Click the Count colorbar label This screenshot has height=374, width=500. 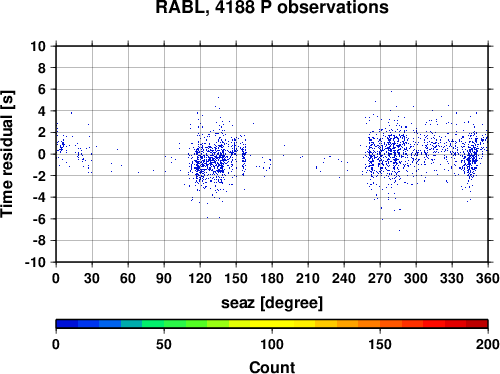[x=272, y=367]
